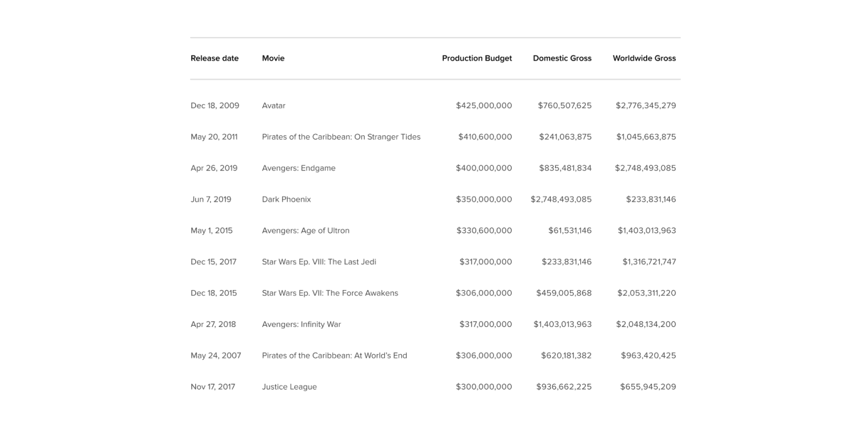
Task: Select the date May 1, 2015
Action: [x=212, y=231]
